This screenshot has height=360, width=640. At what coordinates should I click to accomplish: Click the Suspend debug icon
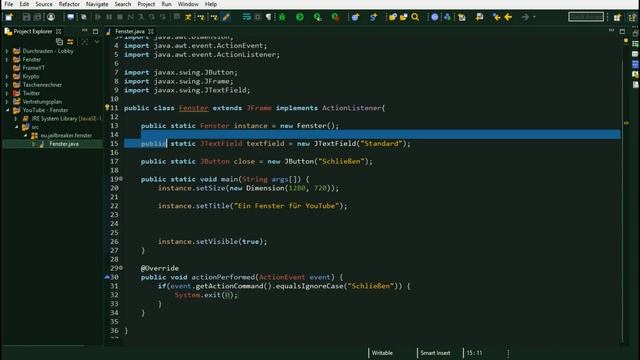point(109,17)
